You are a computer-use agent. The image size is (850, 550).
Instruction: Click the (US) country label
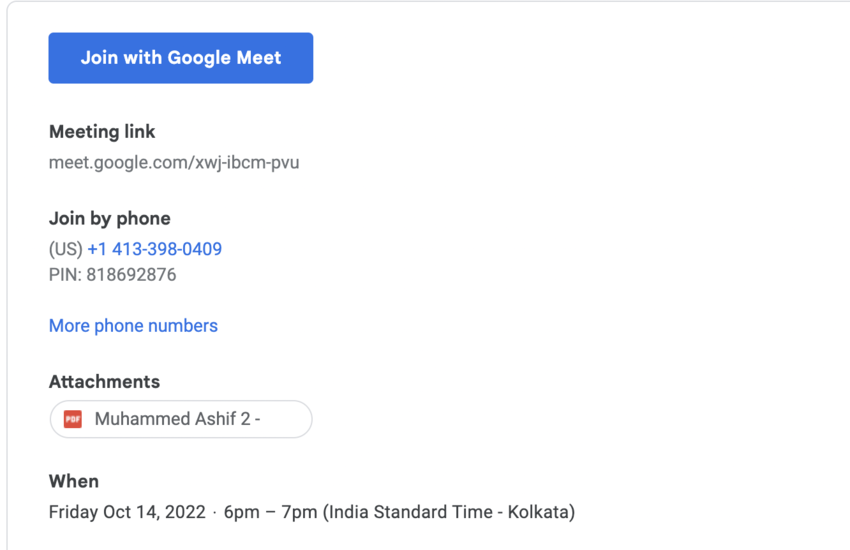coord(66,249)
